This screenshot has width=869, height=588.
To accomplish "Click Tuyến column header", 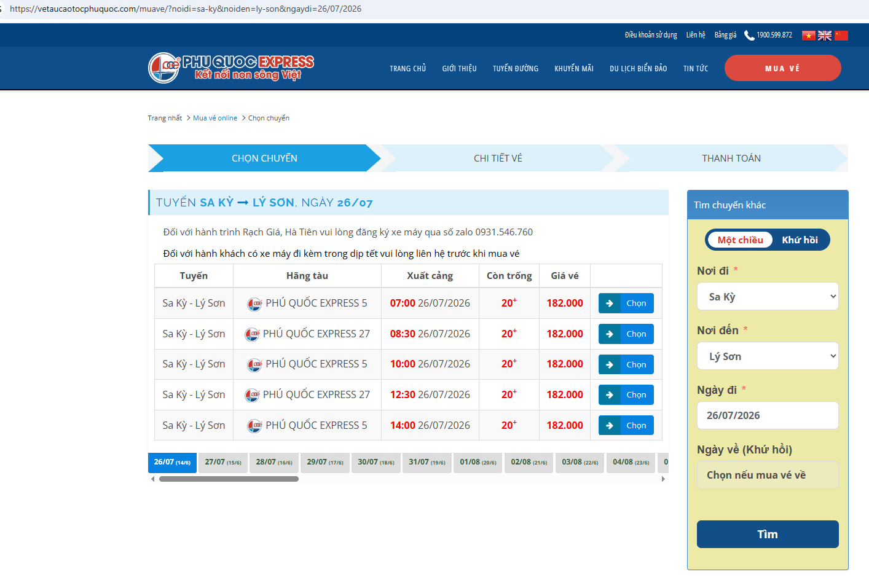I will [x=194, y=276].
